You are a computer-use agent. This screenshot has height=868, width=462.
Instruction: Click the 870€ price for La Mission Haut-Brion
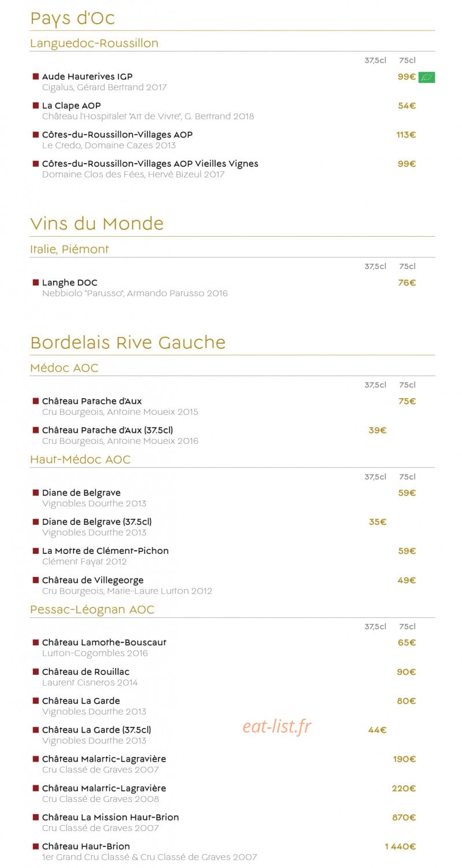tap(404, 818)
